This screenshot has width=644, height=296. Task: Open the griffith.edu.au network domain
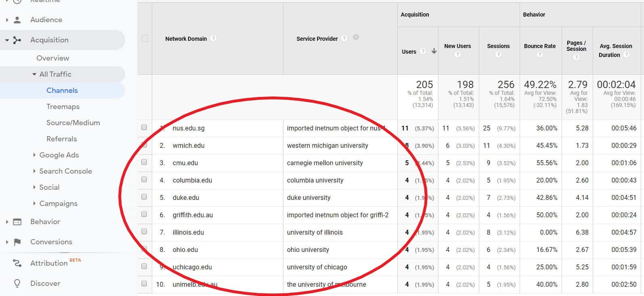[193, 215]
